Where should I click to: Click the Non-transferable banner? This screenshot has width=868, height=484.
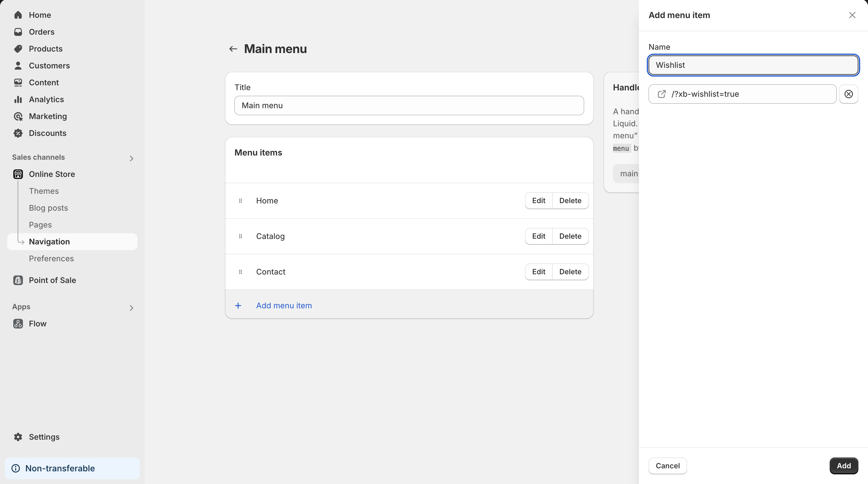72,468
